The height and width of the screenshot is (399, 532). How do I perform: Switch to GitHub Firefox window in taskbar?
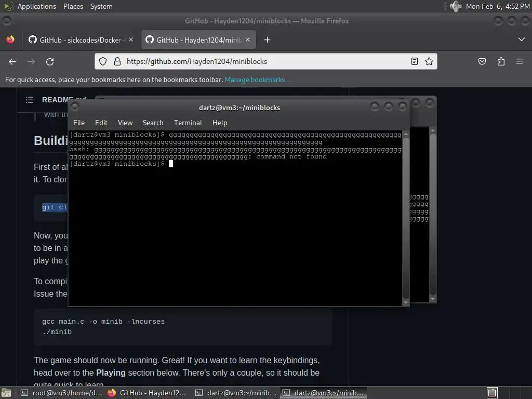click(x=148, y=393)
